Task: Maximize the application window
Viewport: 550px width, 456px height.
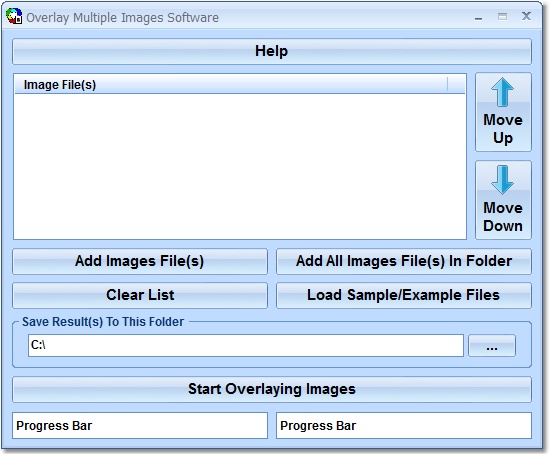Action: coord(502,16)
